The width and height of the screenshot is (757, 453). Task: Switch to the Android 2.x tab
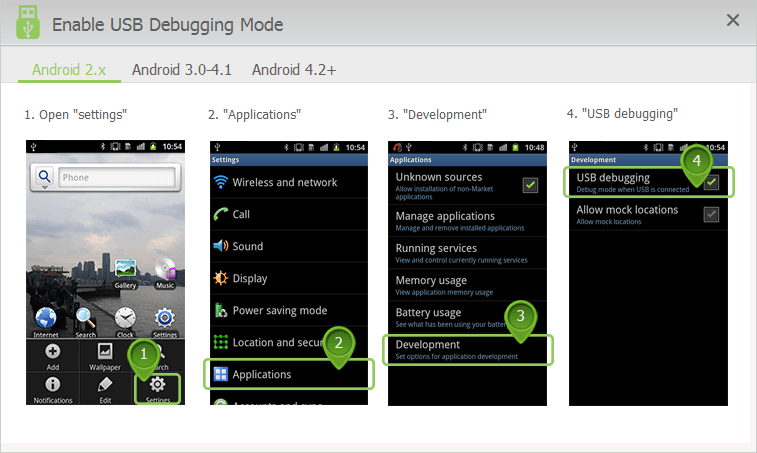pos(69,70)
